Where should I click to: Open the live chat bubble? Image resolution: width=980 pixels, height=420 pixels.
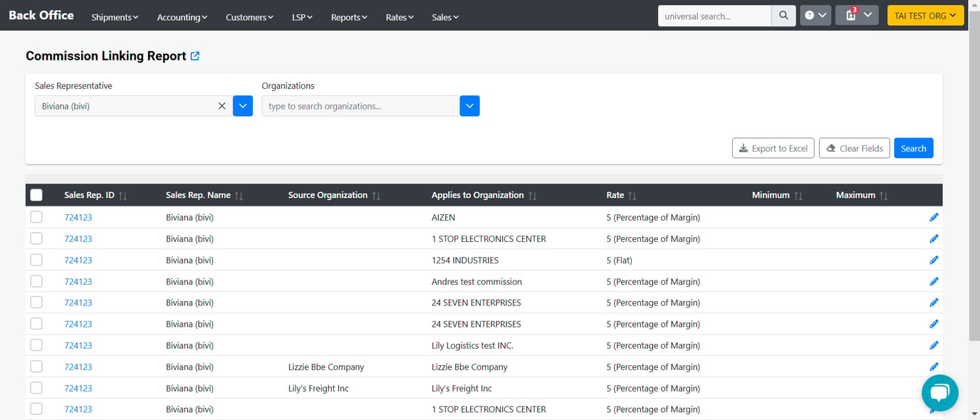939,393
